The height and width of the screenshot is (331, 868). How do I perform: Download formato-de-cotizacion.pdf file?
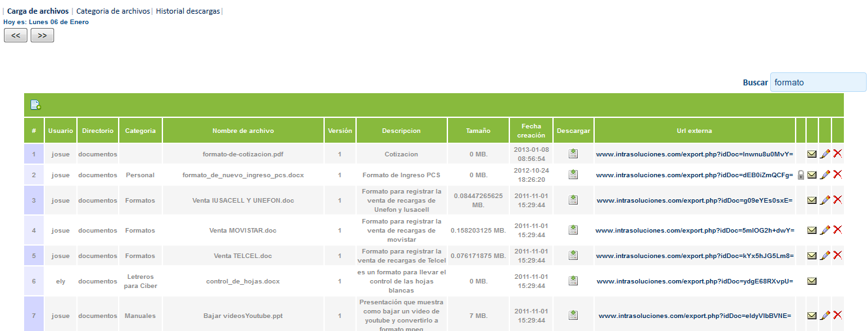click(x=573, y=154)
